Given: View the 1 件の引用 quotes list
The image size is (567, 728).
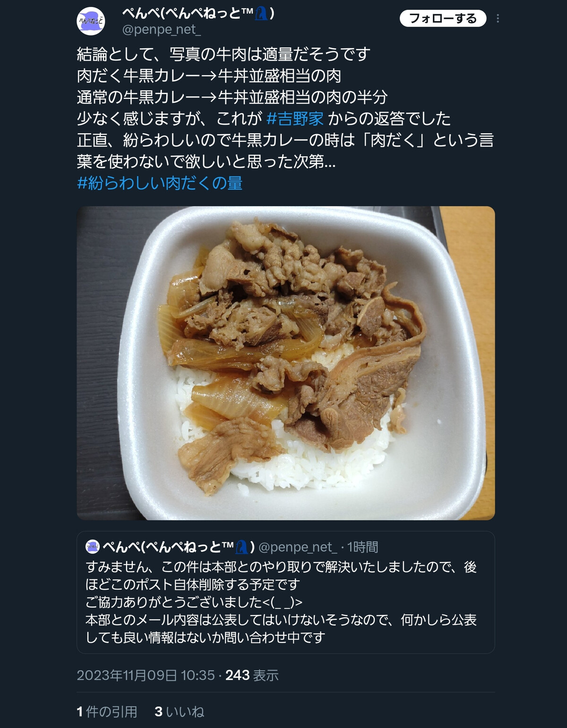Looking at the screenshot, I should [107, 711].
